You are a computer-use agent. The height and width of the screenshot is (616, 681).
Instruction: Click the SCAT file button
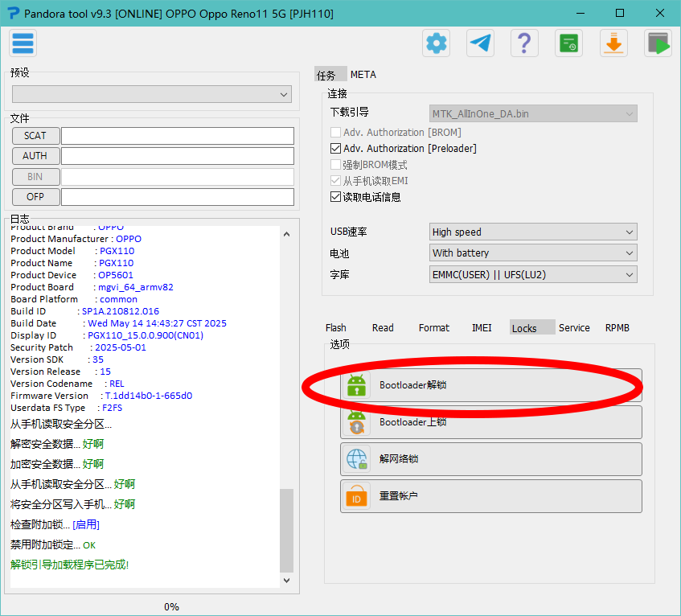[35, 136]
